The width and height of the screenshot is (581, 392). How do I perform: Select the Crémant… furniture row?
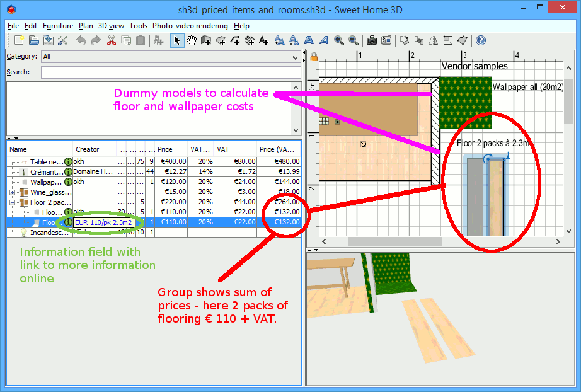pos(154,171)
